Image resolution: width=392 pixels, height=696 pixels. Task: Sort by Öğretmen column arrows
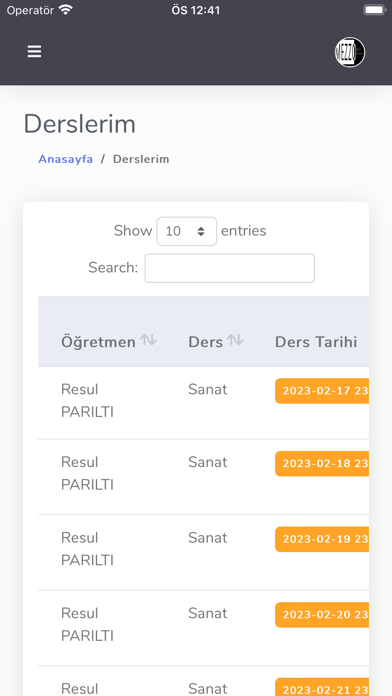pyautogui.click(x=148, y=340)
